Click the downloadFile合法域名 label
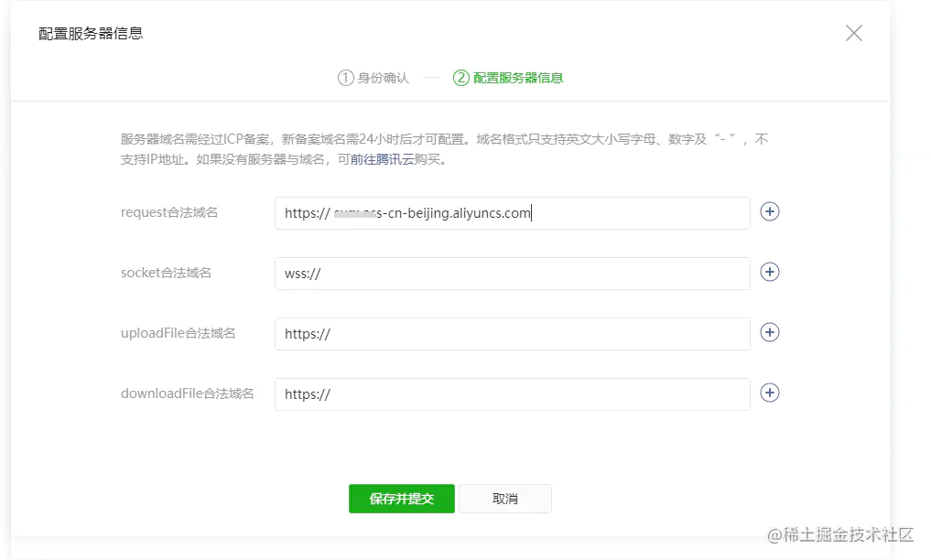Screen dimensions: 931x560 click(187, 393)
